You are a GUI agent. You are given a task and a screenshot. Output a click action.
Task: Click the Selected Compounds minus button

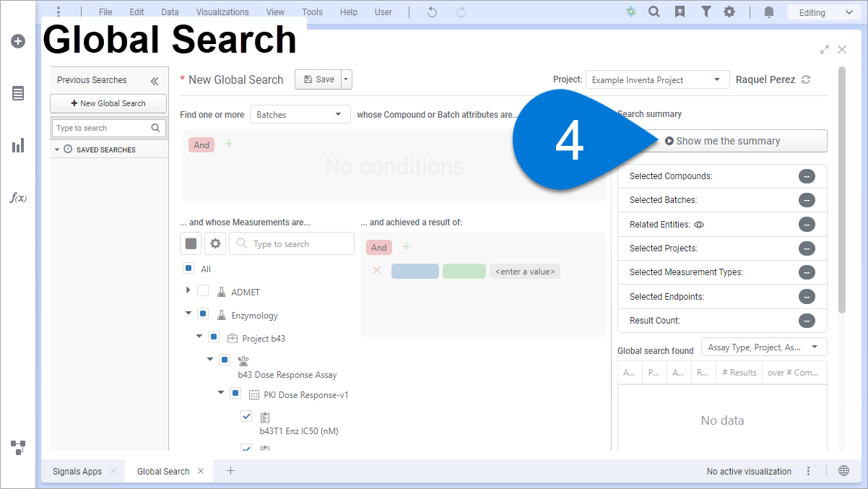(x=807, y=176)
